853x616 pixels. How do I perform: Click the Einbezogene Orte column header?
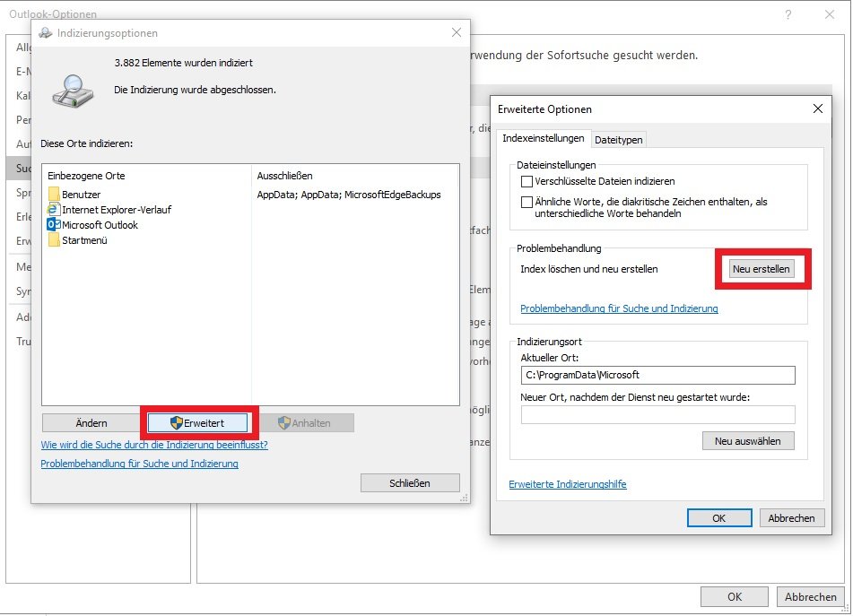pos(86,176)
